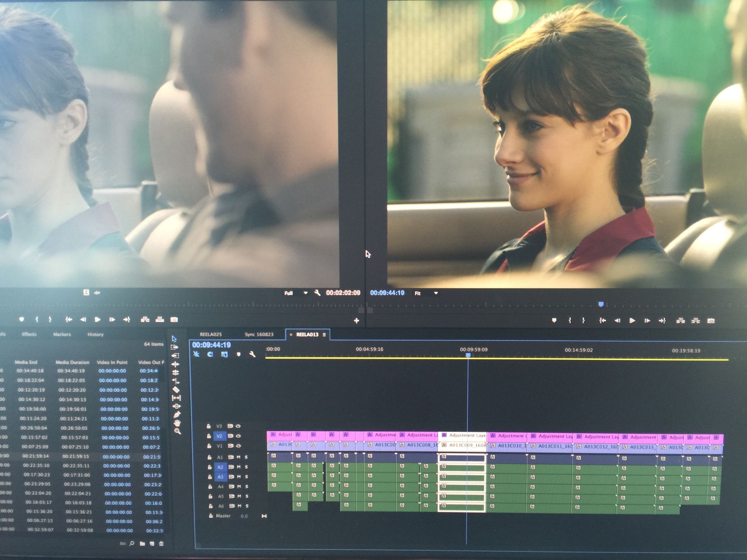Select the Pen tool in toolbox

[x=177, y=415]
